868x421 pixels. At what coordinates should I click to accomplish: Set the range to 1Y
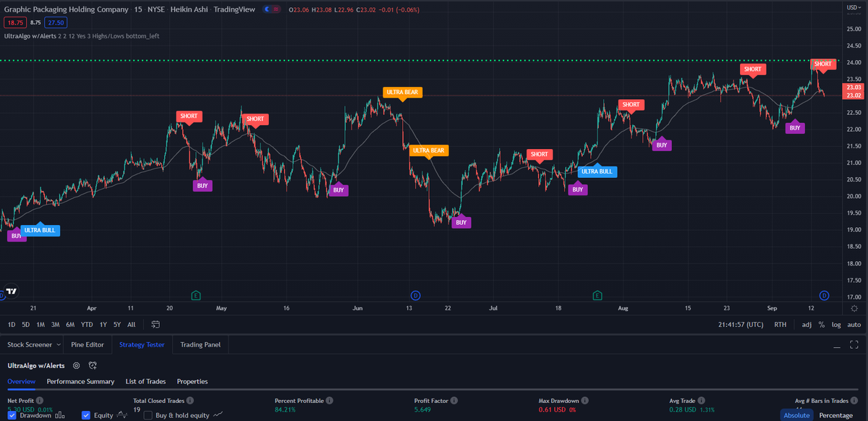tap(103, 325)
